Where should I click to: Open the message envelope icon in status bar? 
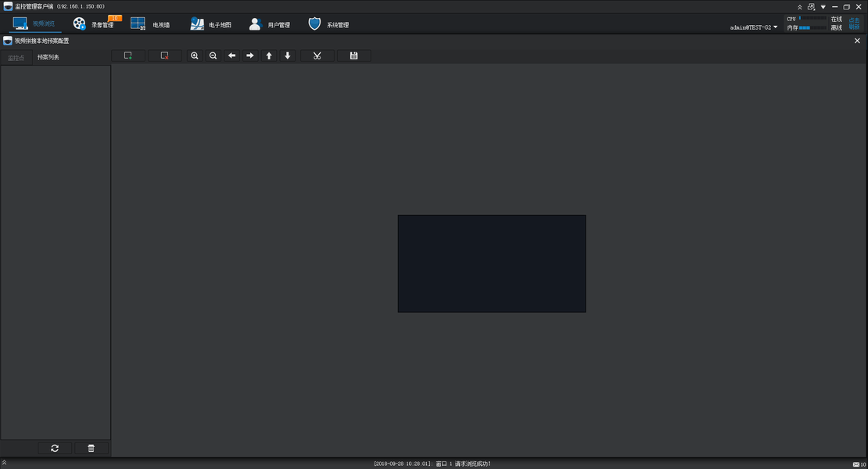click(x=855, y=464)
